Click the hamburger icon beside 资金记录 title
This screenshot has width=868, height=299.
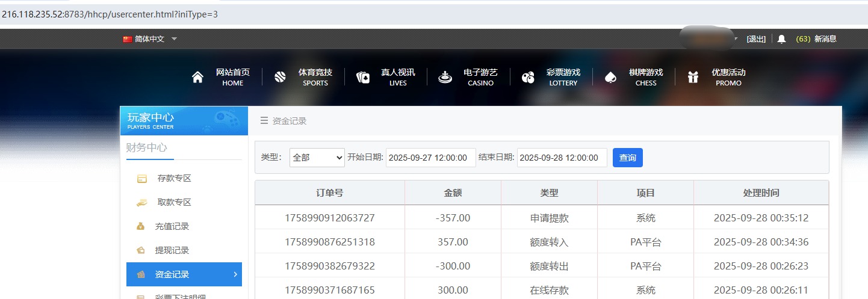(264, 121)
